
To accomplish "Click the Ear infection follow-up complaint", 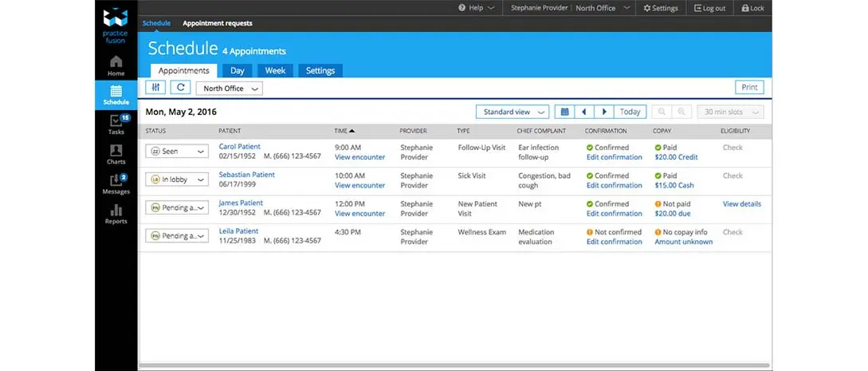I will tap(539, 152).
